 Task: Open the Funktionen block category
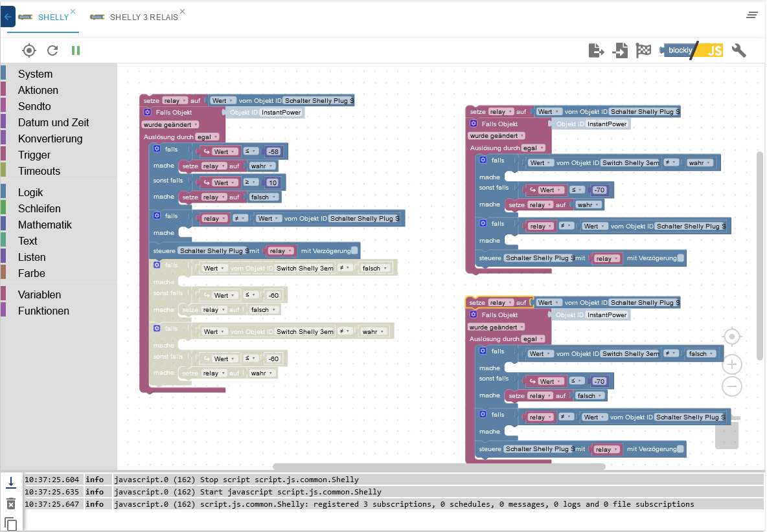pos(43,311)
